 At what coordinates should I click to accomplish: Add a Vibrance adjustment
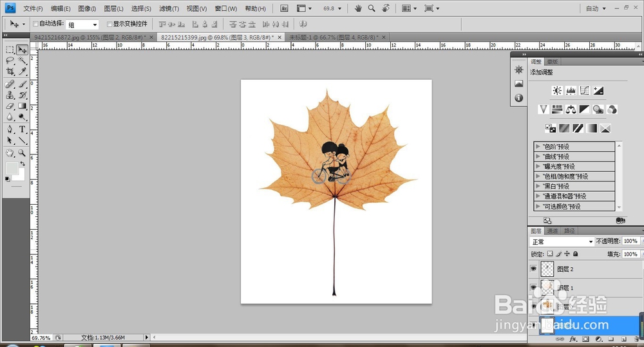(544, 109)
